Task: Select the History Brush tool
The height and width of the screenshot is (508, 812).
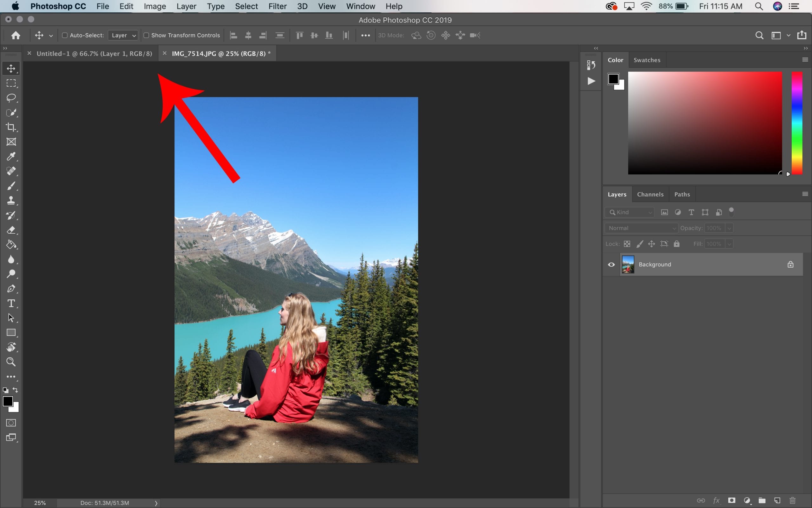Action: coord(11,215)
